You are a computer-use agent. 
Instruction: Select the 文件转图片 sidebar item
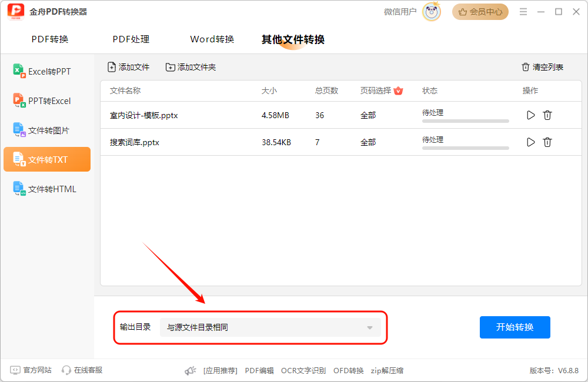47,130
